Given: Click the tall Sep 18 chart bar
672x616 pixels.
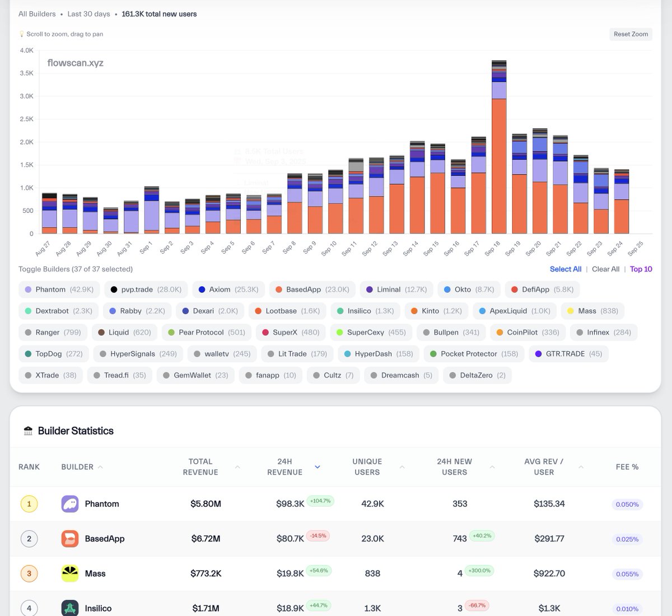Looking at the screenshot, I should pyautogui.click(x=498, y=162).
